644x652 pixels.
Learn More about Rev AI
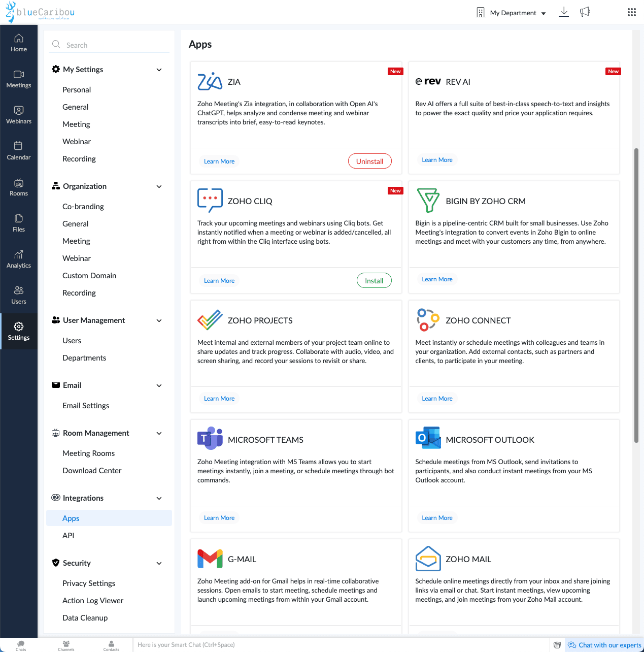tap(437, 159)
